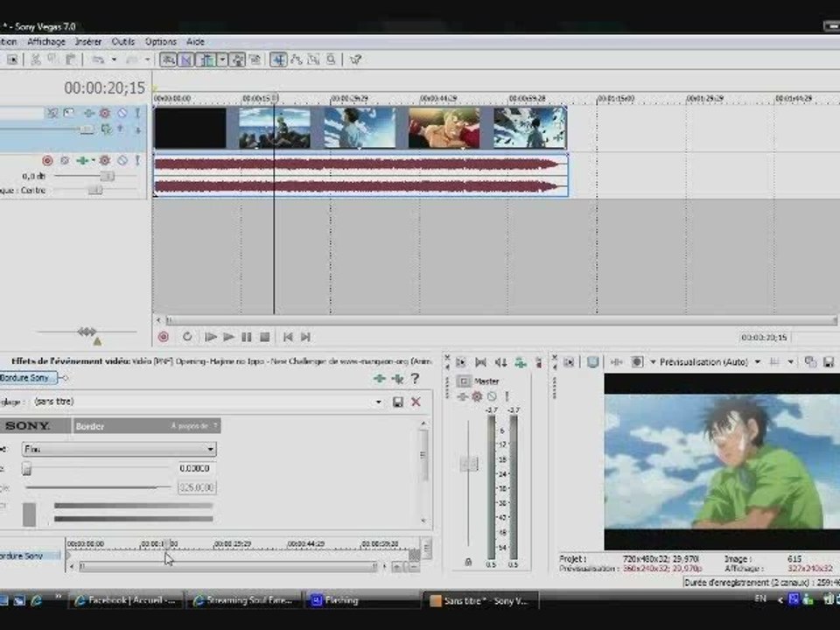Click the Master fader lock icon
840x630 pixels.
[468, 562]
